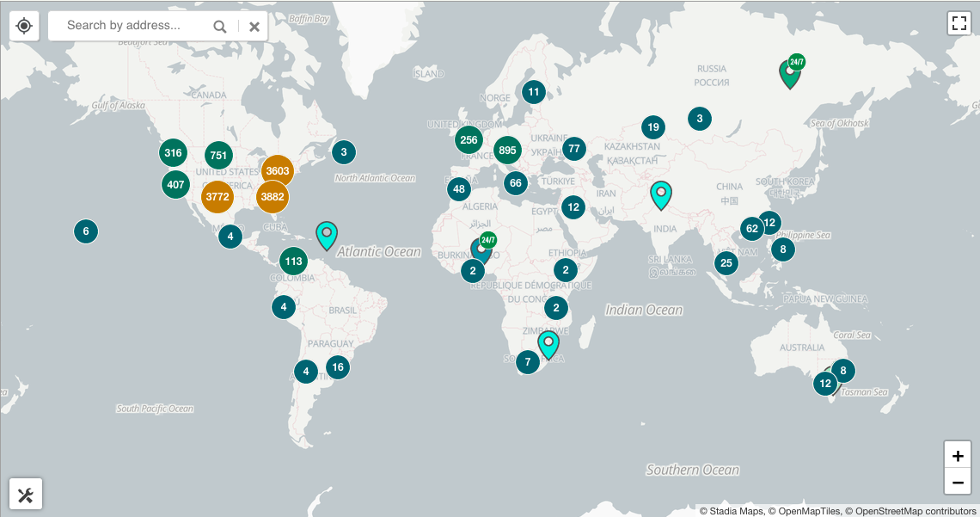The image size is (980, 517).
Task: Click the search magnifier icon
Action: coord(219,27)
